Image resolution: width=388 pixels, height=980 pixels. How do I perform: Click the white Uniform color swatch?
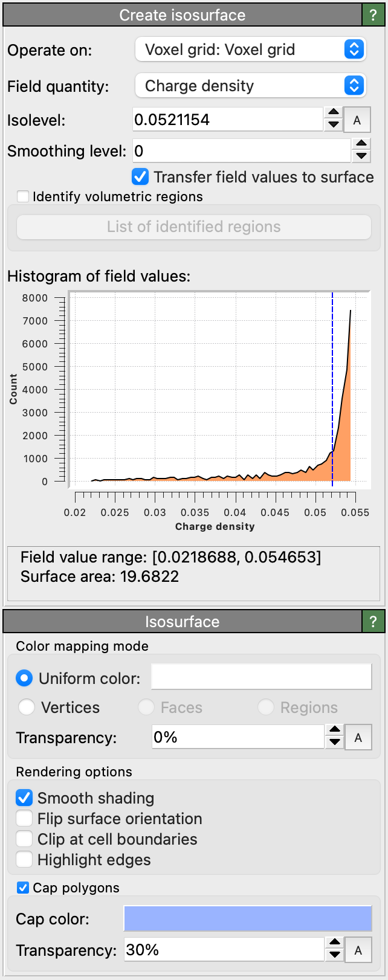tap(261, 677)
